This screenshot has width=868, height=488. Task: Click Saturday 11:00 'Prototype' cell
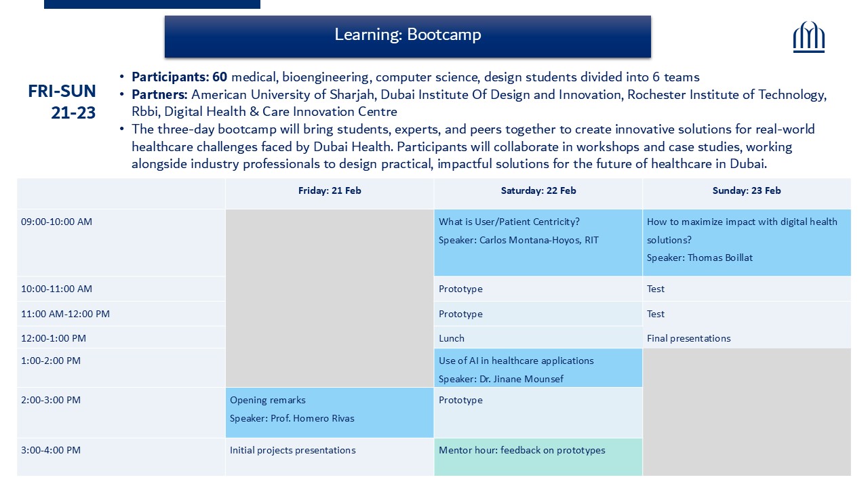click(538, 314)
